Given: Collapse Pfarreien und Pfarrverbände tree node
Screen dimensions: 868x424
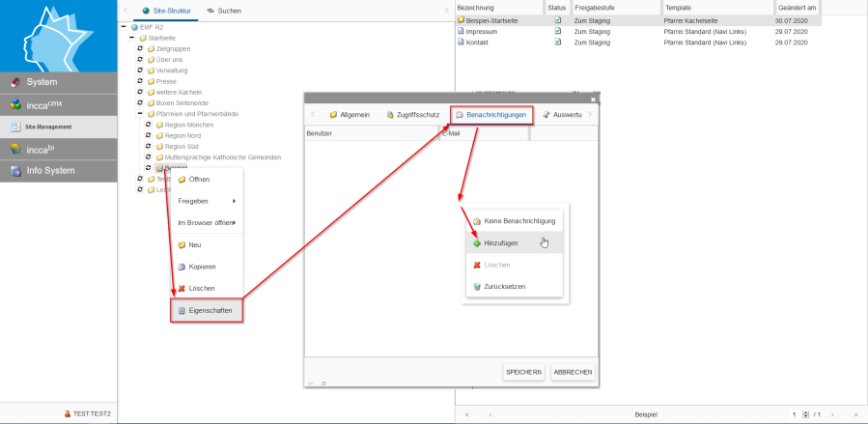Looking at the screenshot, I should [x=140, y=114].
